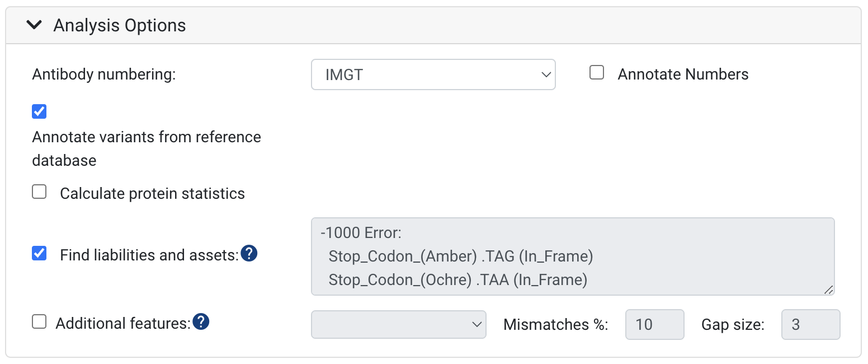This screenshot has height=364, width=868.
Task: Collapse the Analysis Options chevron icon
Action: point(35,25)
